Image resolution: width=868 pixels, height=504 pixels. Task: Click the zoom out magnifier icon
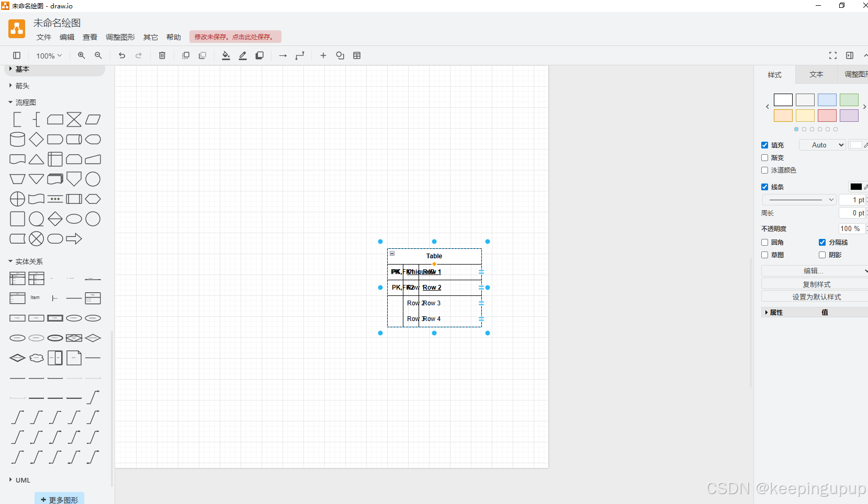tap(98, 55)
